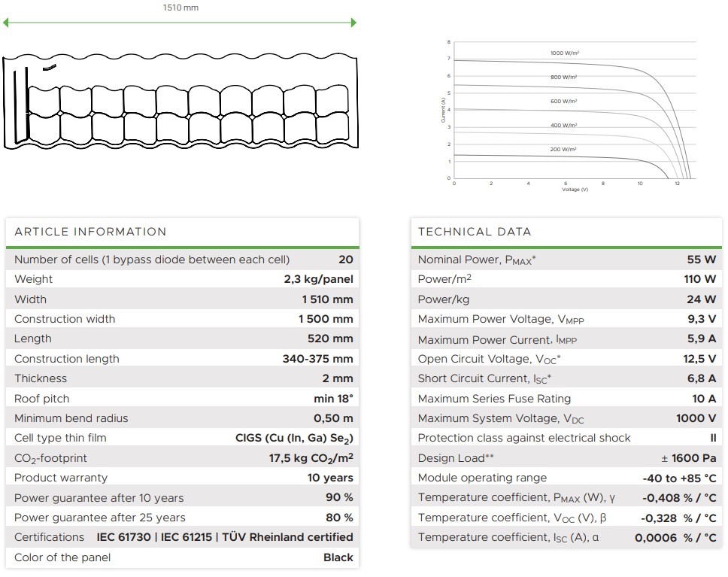
Task: Select the Minimum bend radius row
Action: [x=183, y=418]
